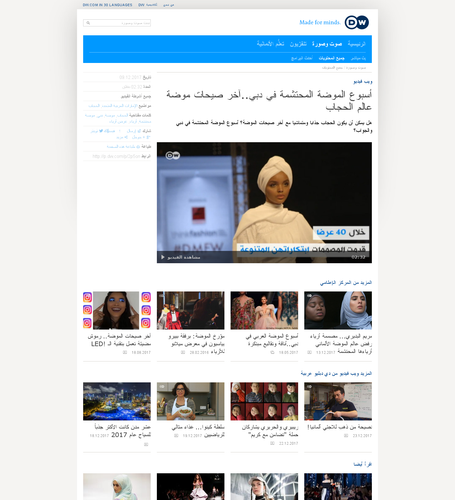The width and height of the screenshot is (455, 500).
Task: Open the تعلّم الألمانية menu item
Action: pos(270,44)
